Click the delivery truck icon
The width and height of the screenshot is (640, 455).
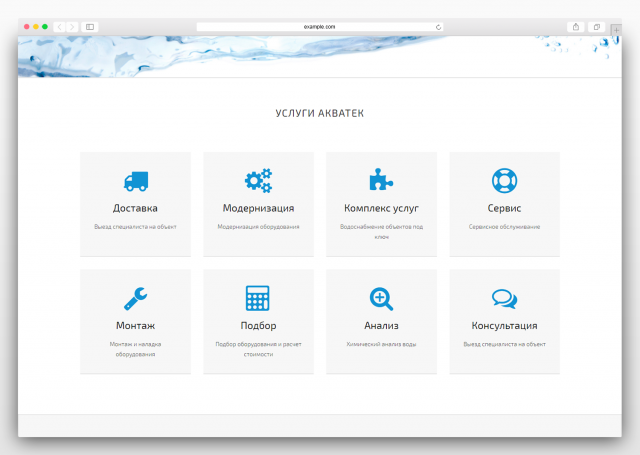point(136,181)
